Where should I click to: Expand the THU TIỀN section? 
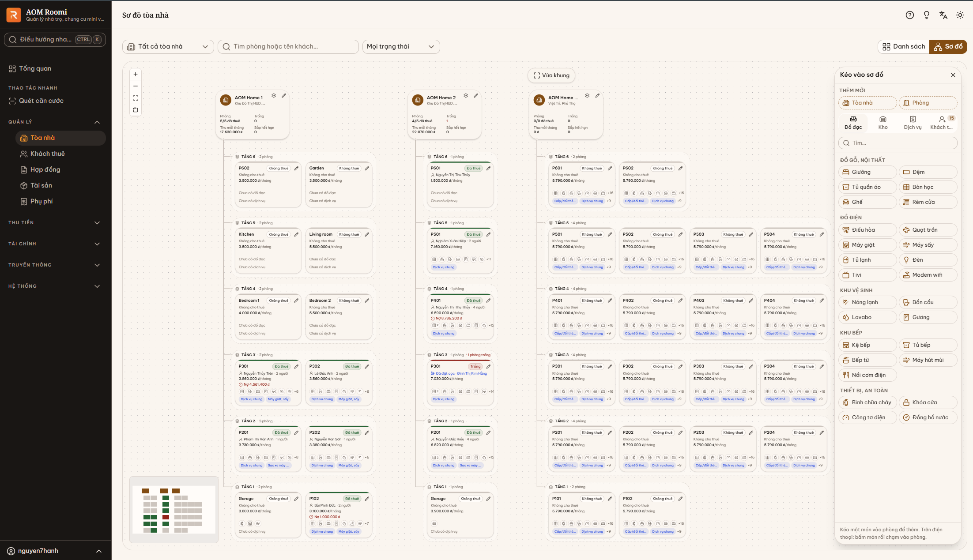point(56,223)
